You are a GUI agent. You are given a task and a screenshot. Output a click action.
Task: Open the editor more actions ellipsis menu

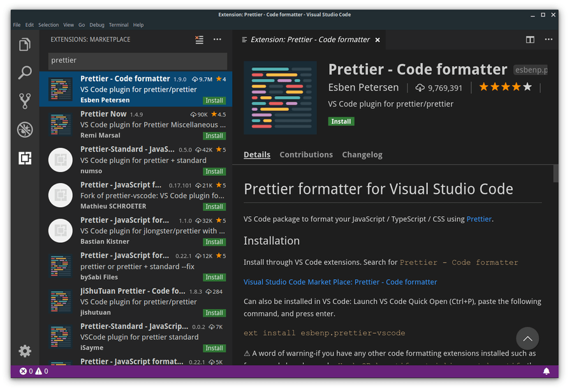click(548, 40)
